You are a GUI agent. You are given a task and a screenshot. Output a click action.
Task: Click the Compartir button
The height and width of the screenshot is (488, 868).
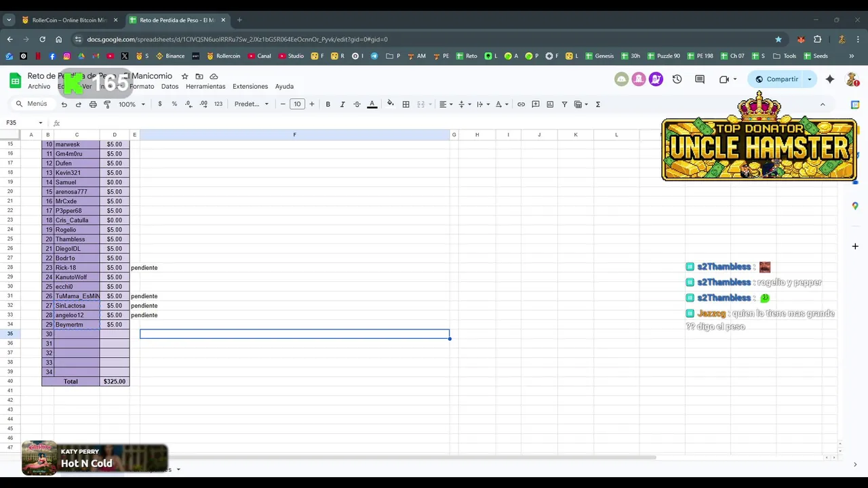(776, 79)
